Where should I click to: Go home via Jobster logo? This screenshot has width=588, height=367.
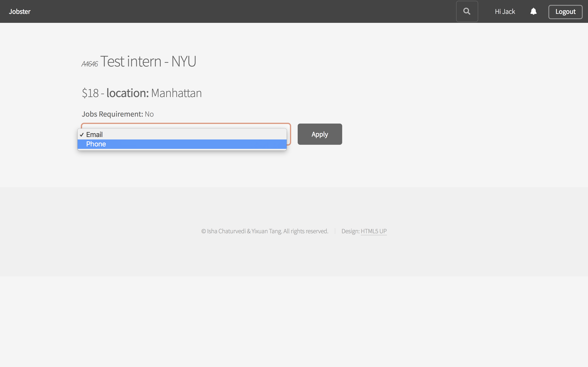tap(20, 11)
